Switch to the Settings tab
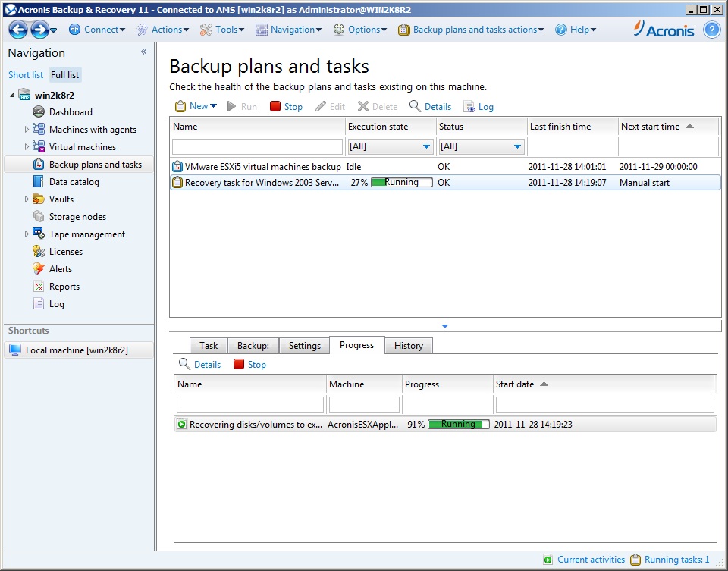The width and height of the screenshot is (728, 571). 305,345
